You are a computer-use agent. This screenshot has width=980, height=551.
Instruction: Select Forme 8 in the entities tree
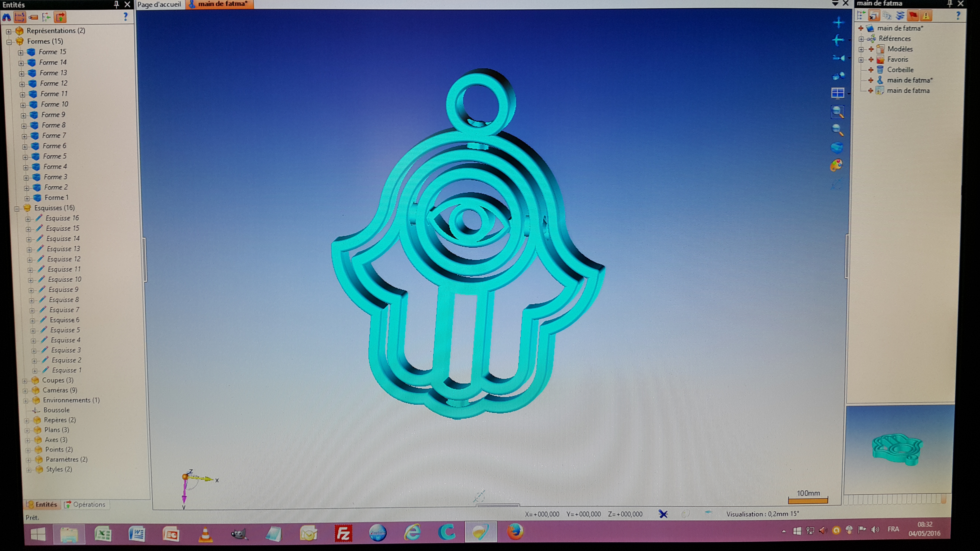point(54,125)
